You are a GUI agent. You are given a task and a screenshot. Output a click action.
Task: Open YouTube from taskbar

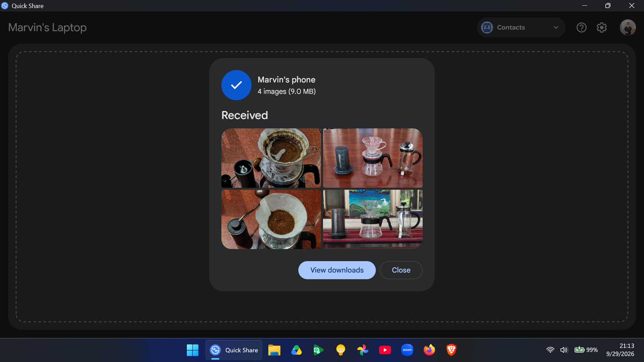(385, 350)
